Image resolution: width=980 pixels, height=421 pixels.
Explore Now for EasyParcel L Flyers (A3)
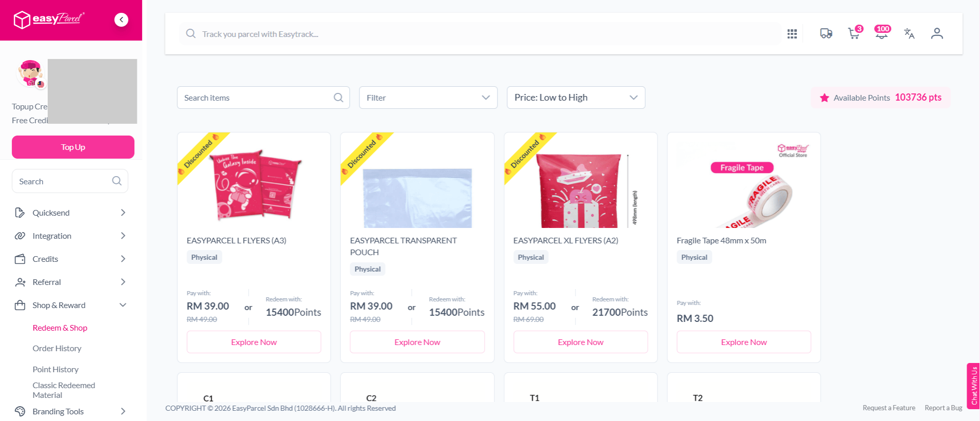(x=254, y=342)
